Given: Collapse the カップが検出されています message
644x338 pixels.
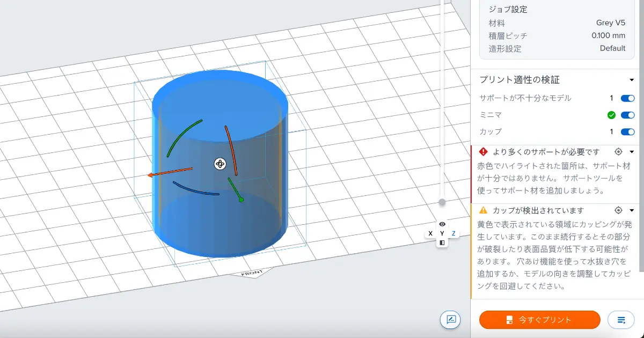Looking at the screenshot, I should [x=632, y=210].
